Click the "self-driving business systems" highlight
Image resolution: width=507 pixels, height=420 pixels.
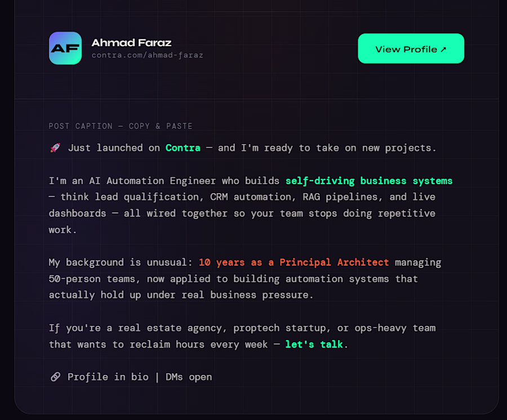coord(369,181)
